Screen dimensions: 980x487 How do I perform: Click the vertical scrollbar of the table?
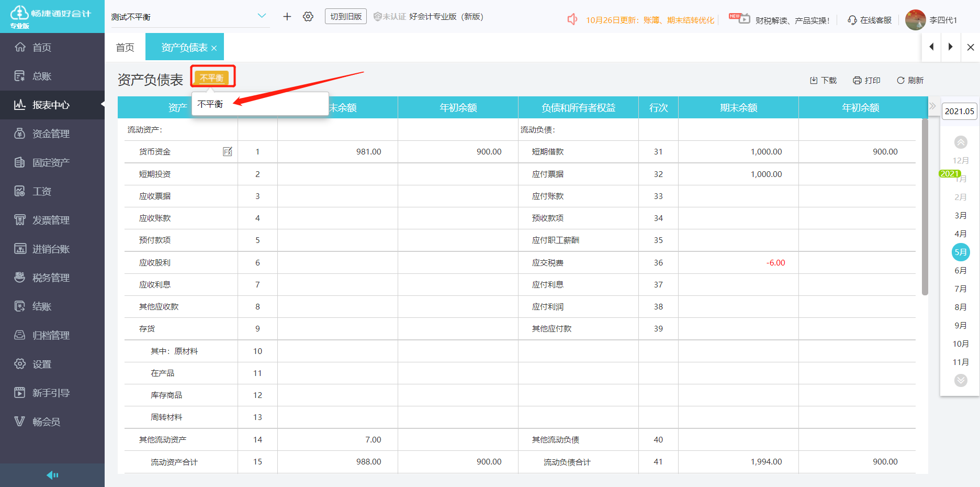click(925, 207)
